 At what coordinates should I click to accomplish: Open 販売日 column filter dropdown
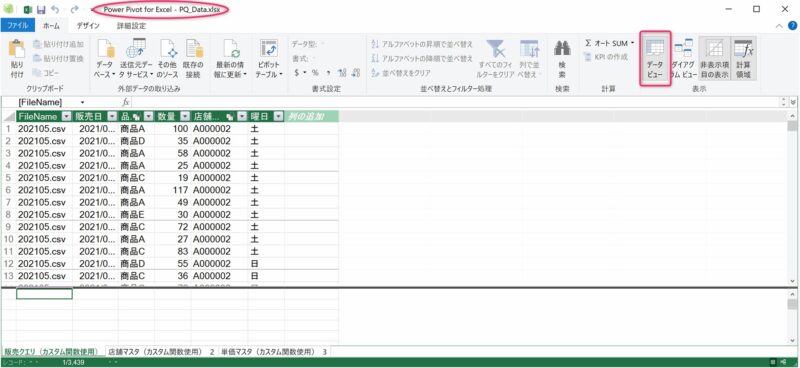click(x=112, y=116)
